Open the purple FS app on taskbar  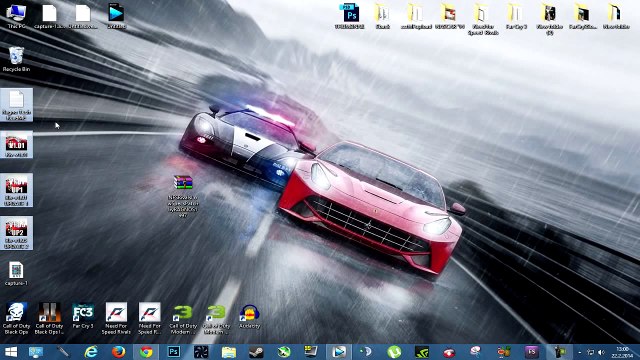click(x=532, y=352)
